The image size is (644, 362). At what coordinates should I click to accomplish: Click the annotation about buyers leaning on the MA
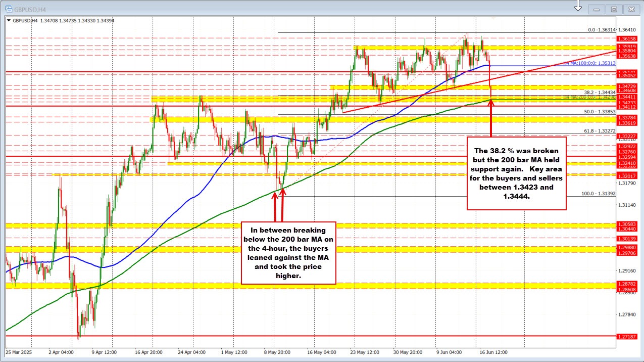pyautogui.click(x=288, y=253)
